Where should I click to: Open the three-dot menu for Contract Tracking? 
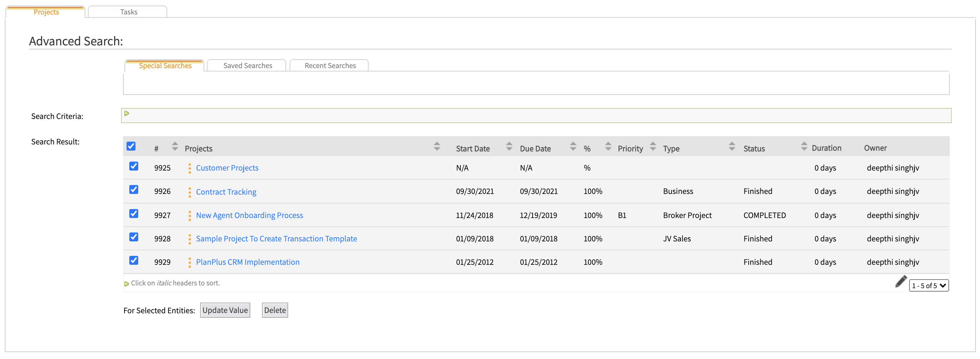coord(189,192)
